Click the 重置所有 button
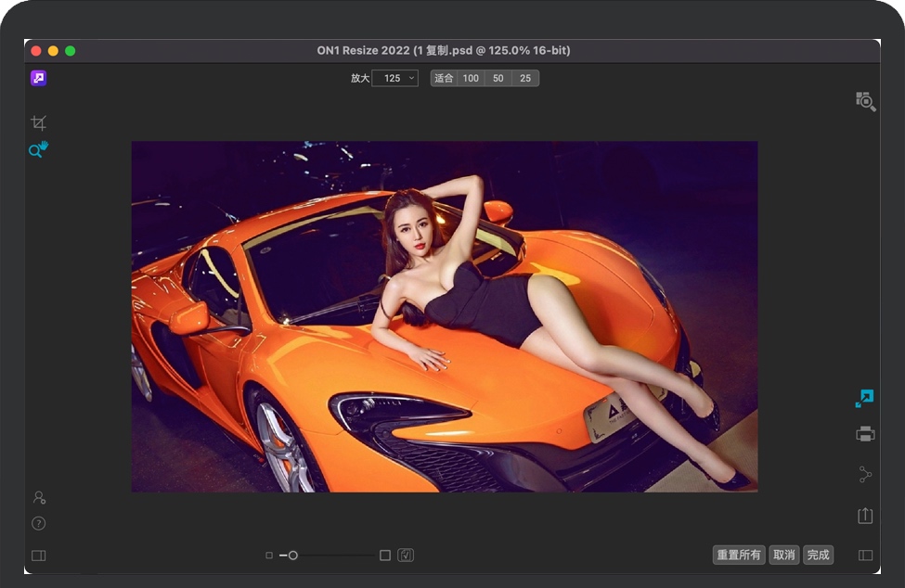 [739, 555]
